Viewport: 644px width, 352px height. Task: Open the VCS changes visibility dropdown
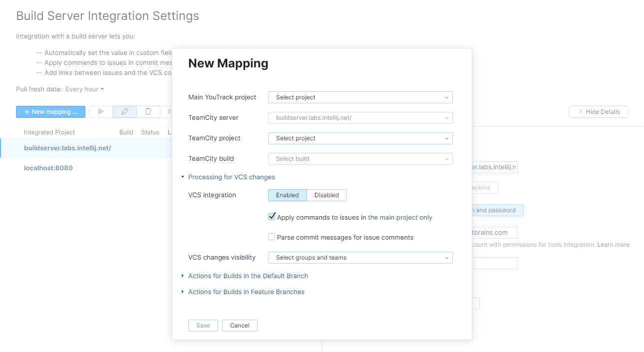tap(360, 257)
